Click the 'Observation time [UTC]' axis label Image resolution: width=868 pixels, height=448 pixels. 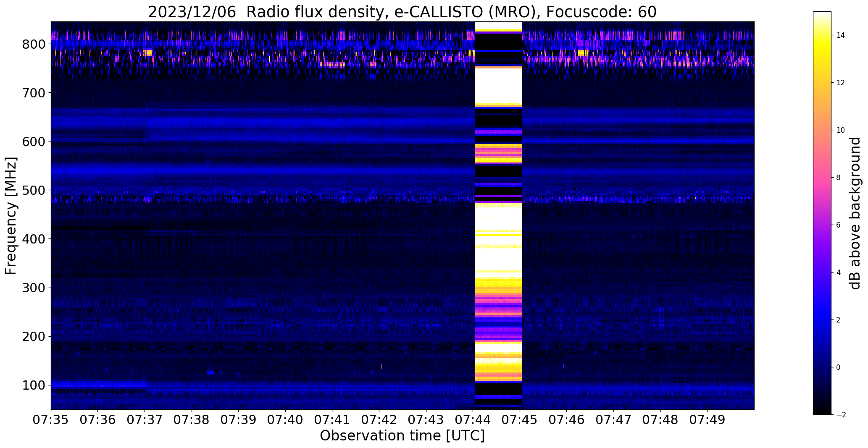[x=402, y=436]
